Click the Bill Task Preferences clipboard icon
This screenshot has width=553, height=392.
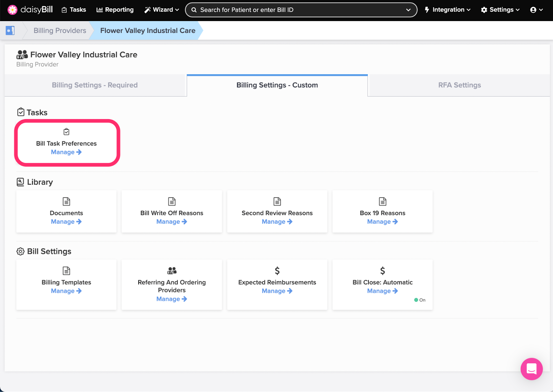point(66,132)
